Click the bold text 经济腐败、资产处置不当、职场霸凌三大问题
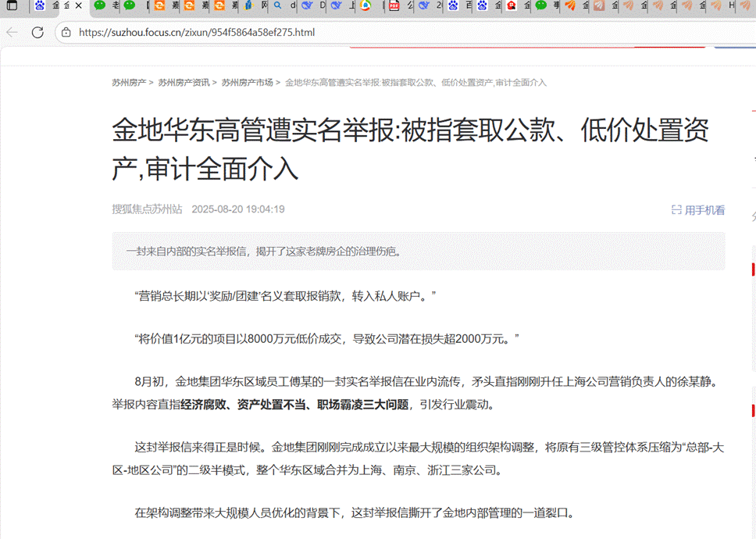 pos(294,405)
